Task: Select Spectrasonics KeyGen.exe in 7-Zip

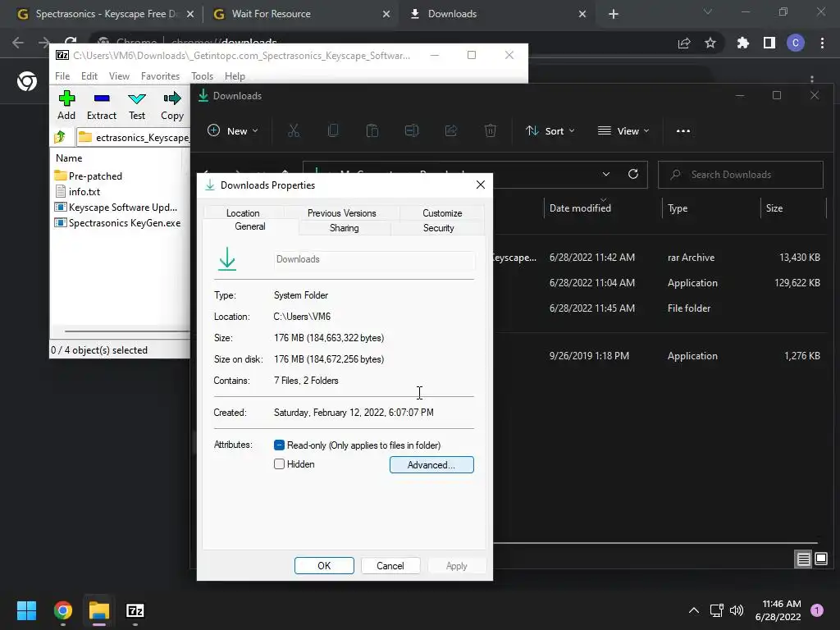Action: [x=117, y=222]
